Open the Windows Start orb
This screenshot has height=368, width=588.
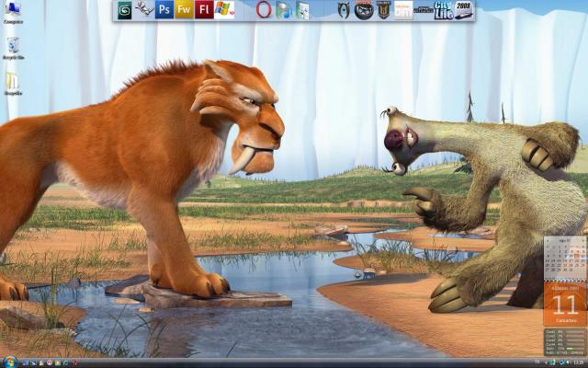[x=10, y=362]
